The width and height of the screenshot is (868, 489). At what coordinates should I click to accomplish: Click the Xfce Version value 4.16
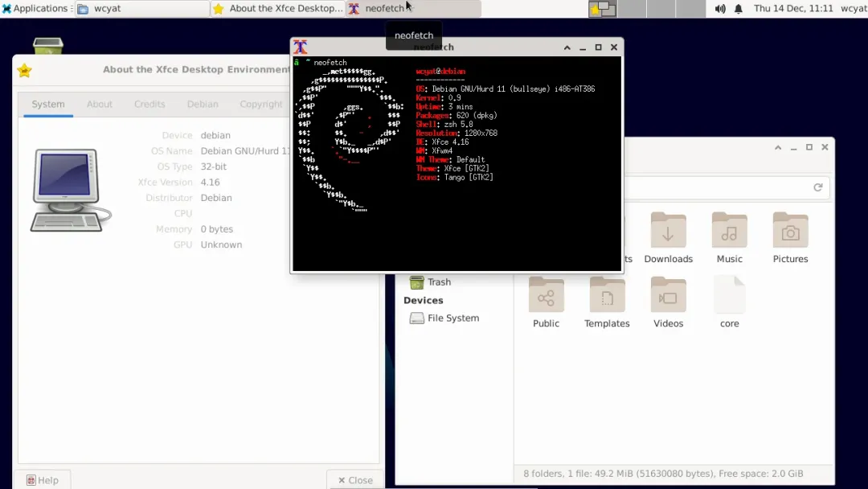[x=210, y=183]
